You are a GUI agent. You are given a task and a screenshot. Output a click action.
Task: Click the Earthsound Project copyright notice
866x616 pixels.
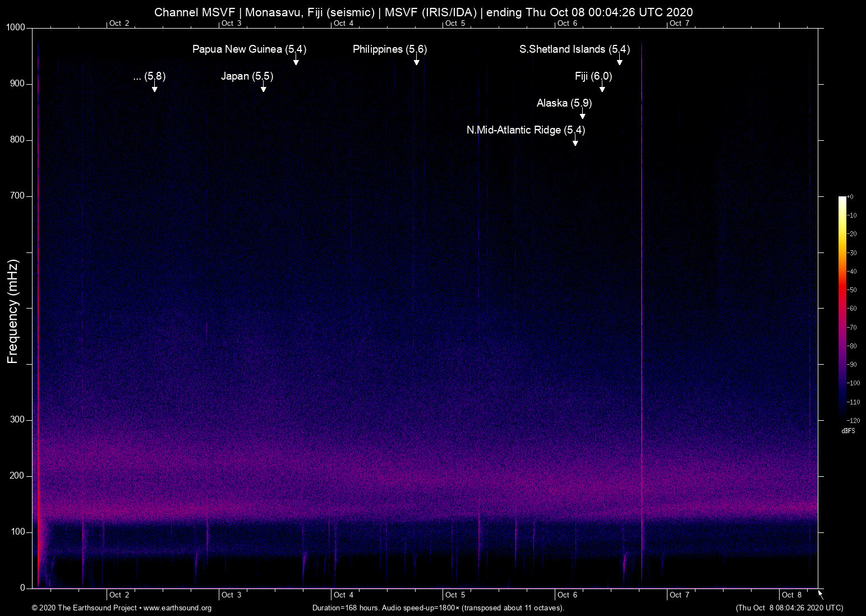tap(84, 608)
